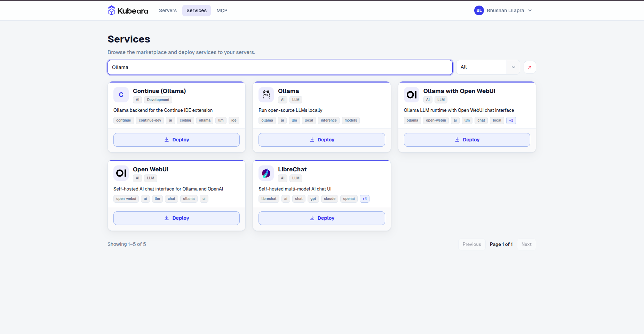Click the Open WebUI card icon
The width and height of the screenshot is (644, 334).
pos(121,173)
